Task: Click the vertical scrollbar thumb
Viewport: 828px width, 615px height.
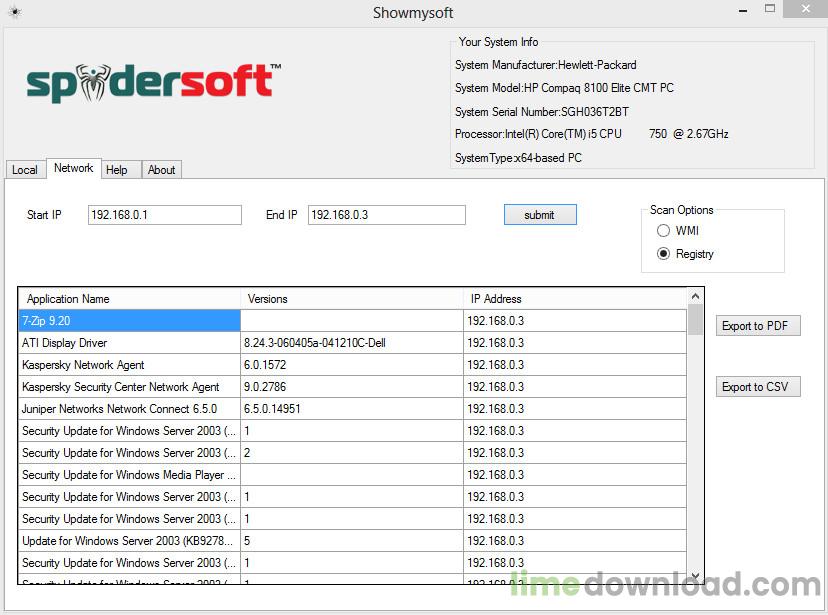Action: point(695,319)
